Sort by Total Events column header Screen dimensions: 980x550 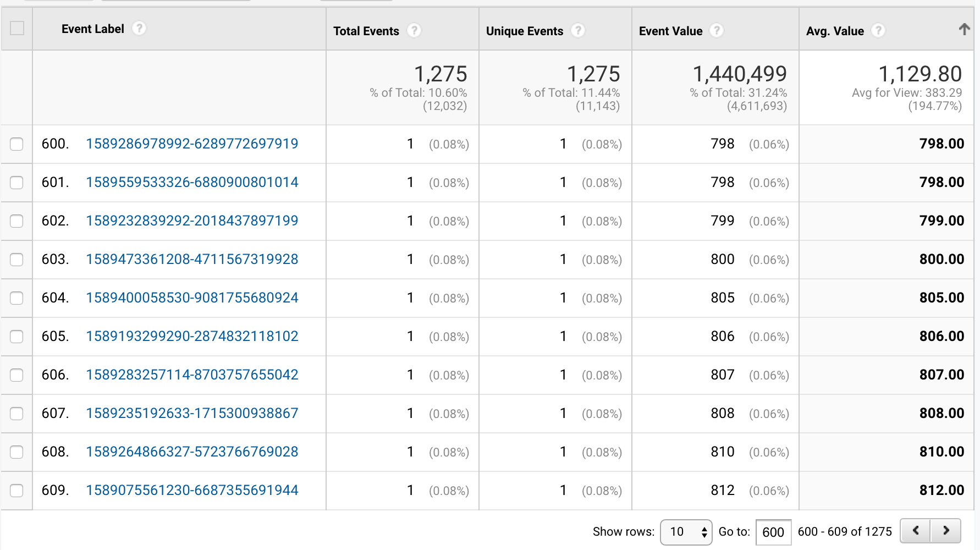366,31
